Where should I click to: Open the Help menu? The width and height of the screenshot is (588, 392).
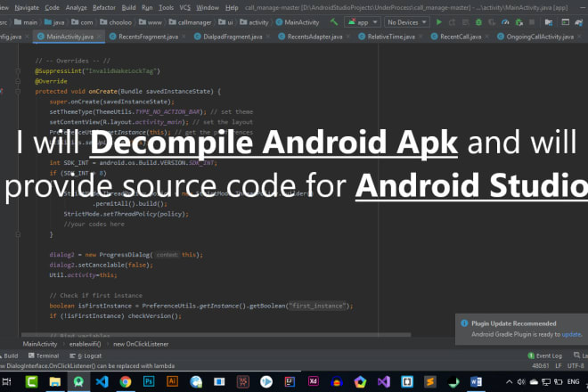click(232, 7)
